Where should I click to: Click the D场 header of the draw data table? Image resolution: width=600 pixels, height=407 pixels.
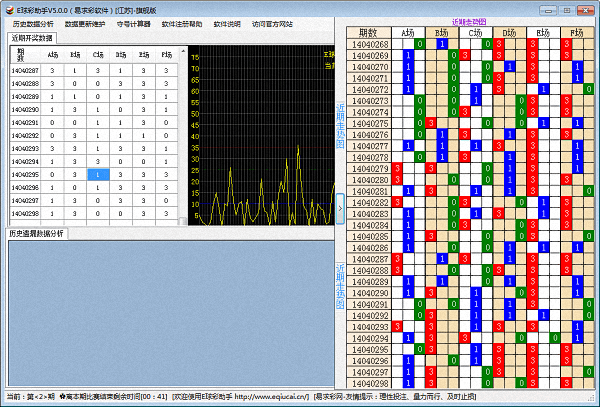[x=121, y=55]
